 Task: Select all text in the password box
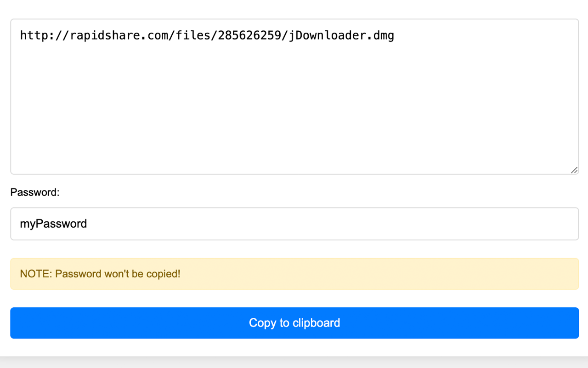pos(53,224)
